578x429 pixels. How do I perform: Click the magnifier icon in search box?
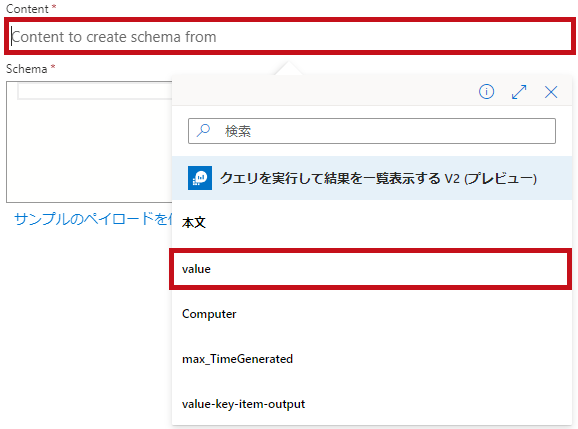tap(203, 130)
